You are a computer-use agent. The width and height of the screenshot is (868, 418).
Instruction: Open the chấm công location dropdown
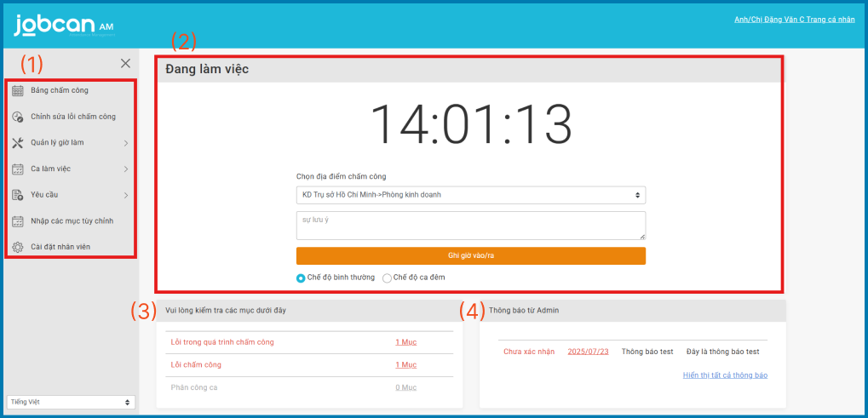(x=470, y=195)
